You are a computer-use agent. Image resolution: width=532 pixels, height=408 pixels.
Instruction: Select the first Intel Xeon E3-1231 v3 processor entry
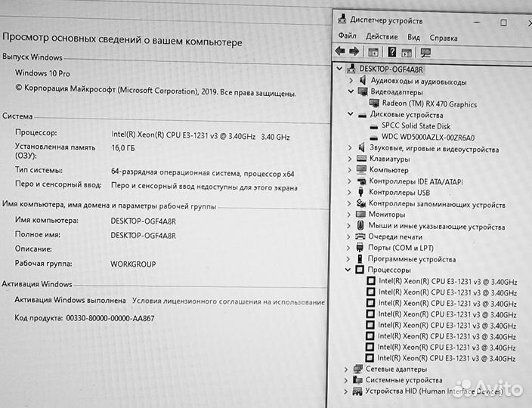click(447, 282)
